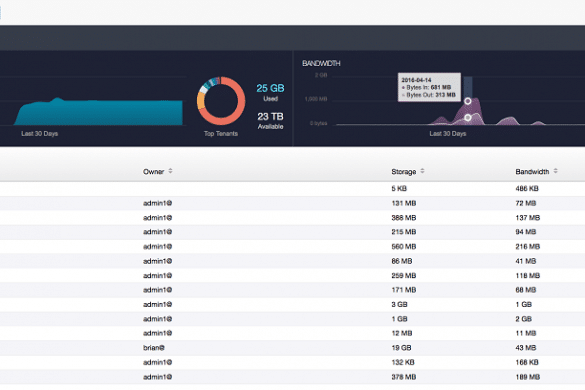Click the 137 MB bandwidth cell
585x390 pixels.
click(528, 218)
